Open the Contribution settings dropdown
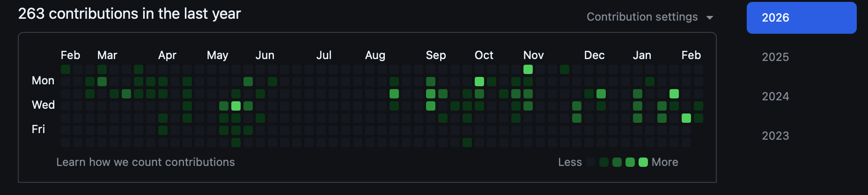The height and width of the screenshot is (195, 868). [650, 17]
